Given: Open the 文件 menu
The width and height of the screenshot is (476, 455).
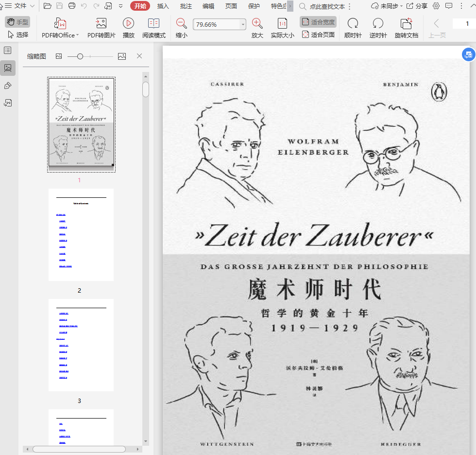Looking at the screenshot, I should pos(20,6).
